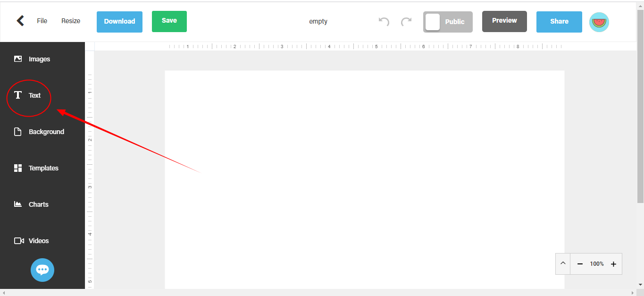This screenshot has height=296, width=644.
Task: Zoom in with the plus button
Action: point(613,264)
